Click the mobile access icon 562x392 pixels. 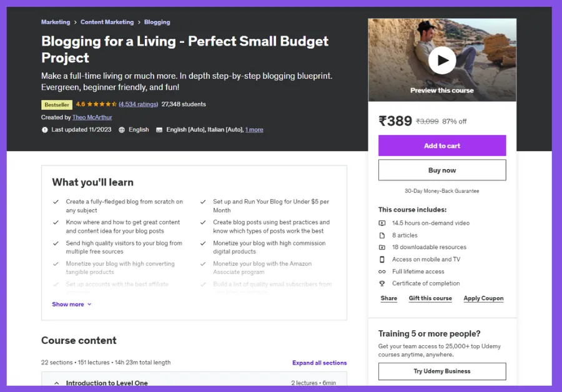pyautogui.click(x=382, y=260)
